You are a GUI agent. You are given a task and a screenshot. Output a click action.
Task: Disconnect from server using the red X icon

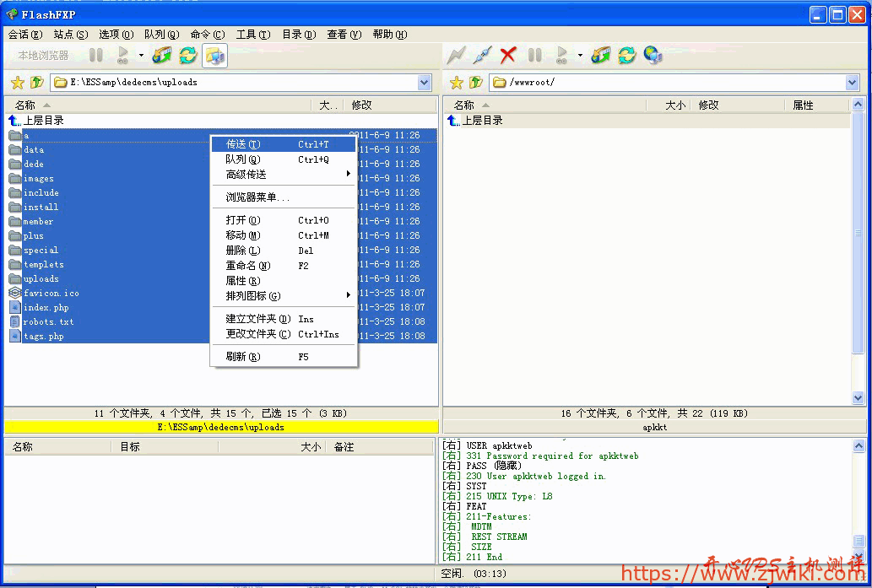tap(506, 55)
